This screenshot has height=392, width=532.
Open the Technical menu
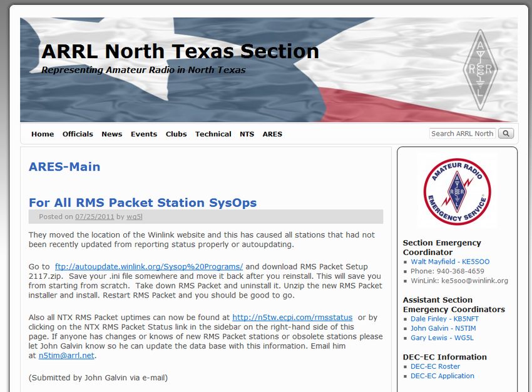pyautogui.click(x=213, y=134)
